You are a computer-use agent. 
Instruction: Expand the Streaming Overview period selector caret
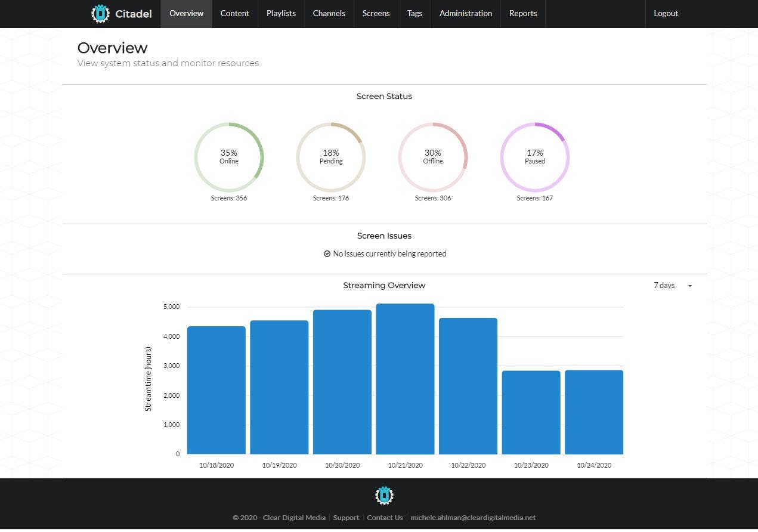click(690, 286)
